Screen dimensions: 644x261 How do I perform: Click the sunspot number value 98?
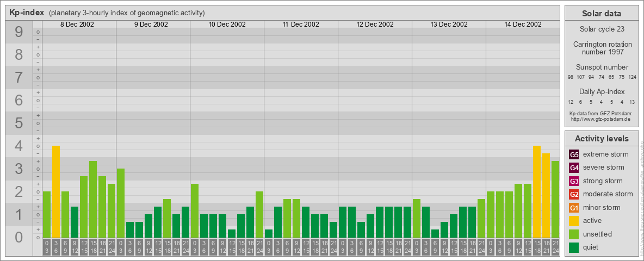(571, 77)
